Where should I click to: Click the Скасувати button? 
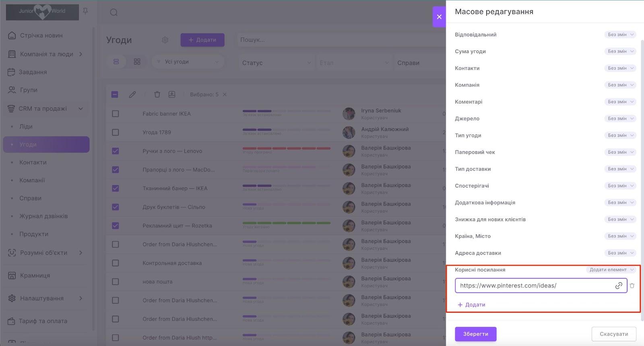pyautogui.click(x=613, y=334)
